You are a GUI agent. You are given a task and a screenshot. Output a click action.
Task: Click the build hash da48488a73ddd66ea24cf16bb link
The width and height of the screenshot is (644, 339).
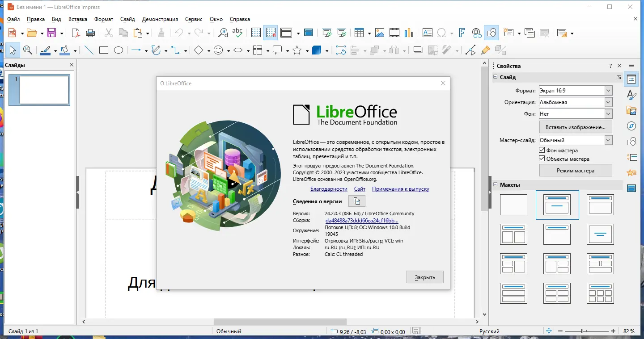coord(361,221)
